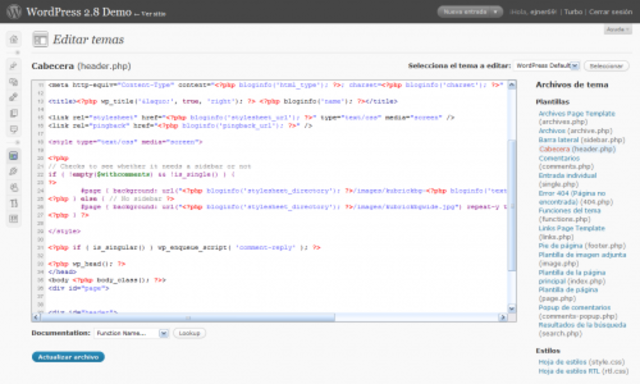Open Hoja de estilos (style.css)
Viewport: 640px width, 384px height.
(x=562, y=362)
